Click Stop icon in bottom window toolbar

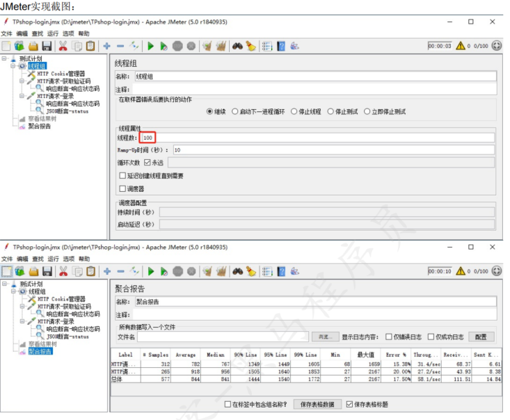click(x=178, y=271)
